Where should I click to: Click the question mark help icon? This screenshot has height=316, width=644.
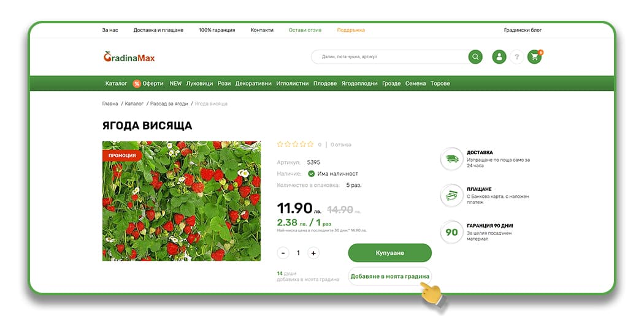(516, 56)
